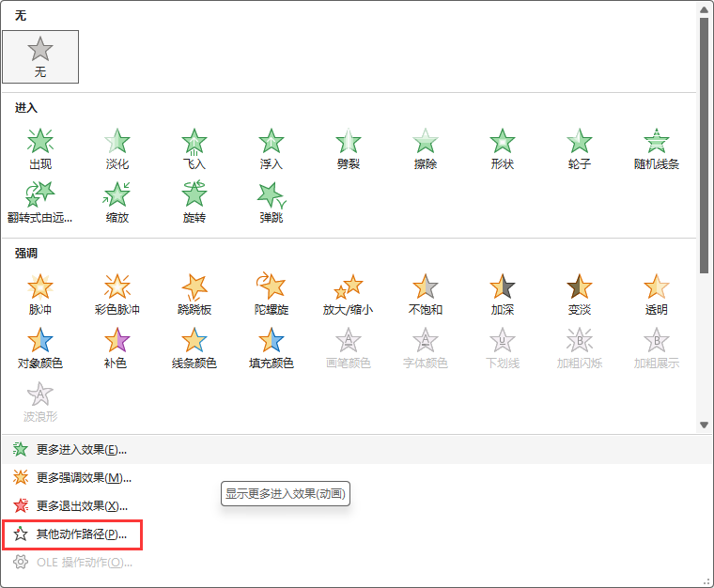Viewport: 714px width, 588px height.
Task: Pick the 旋转 swivel entrance effect
Action: pyautogui.click(x=194, y=203)
